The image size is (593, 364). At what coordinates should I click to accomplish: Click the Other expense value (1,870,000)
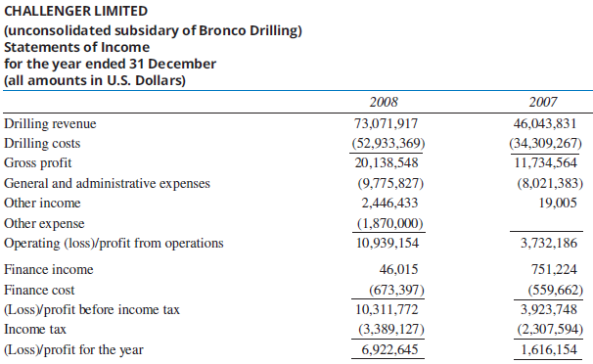(389, 223)
